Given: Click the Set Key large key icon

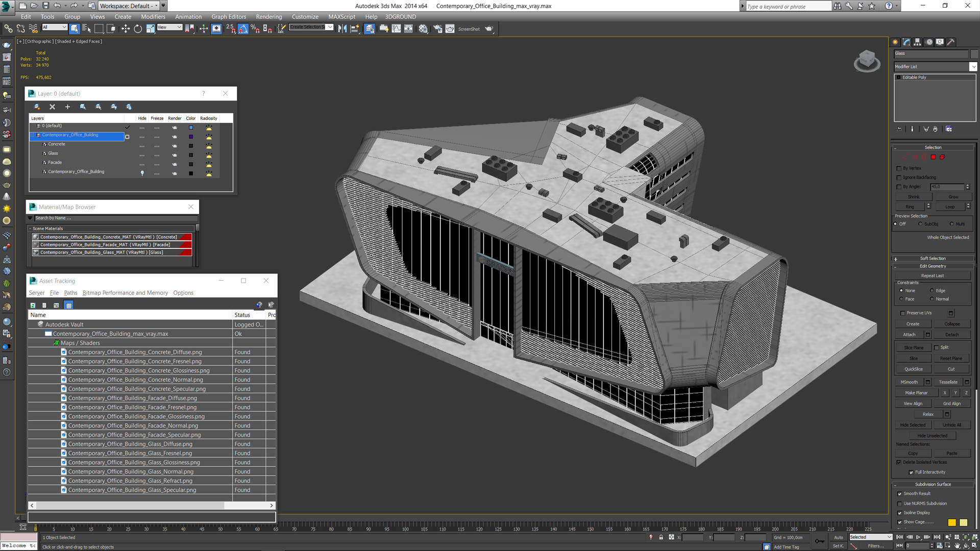Looking at the screenshot, I should coord(819,541).
